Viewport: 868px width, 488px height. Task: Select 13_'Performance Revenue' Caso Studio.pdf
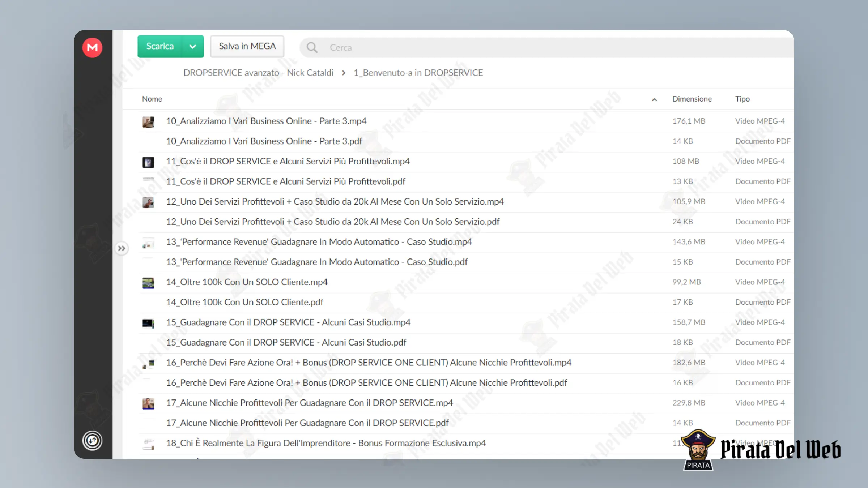pyautogui.click(x=317, y=262)
